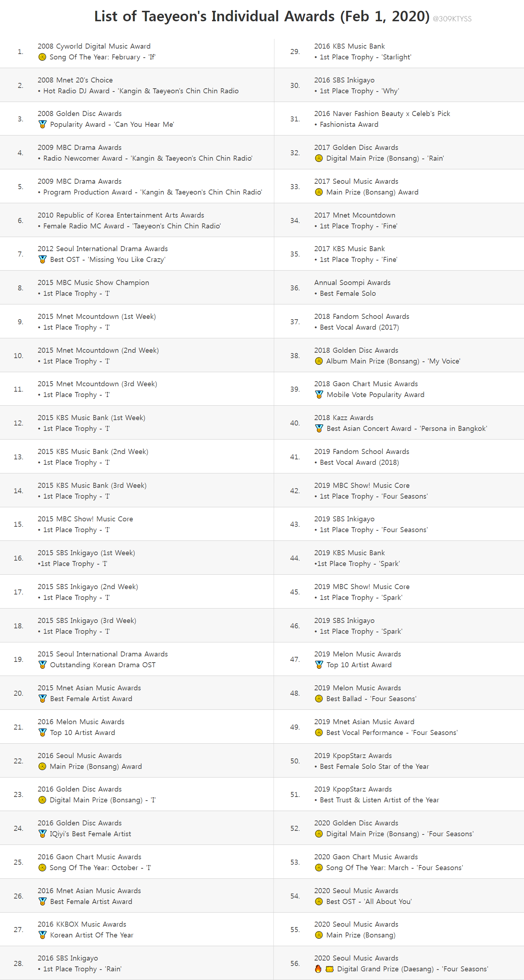This screenshot has height=980, width=524.
Task: Click the 'List of Taeyeon's Individual Awards' heading
Action: (x=261, y=16)
